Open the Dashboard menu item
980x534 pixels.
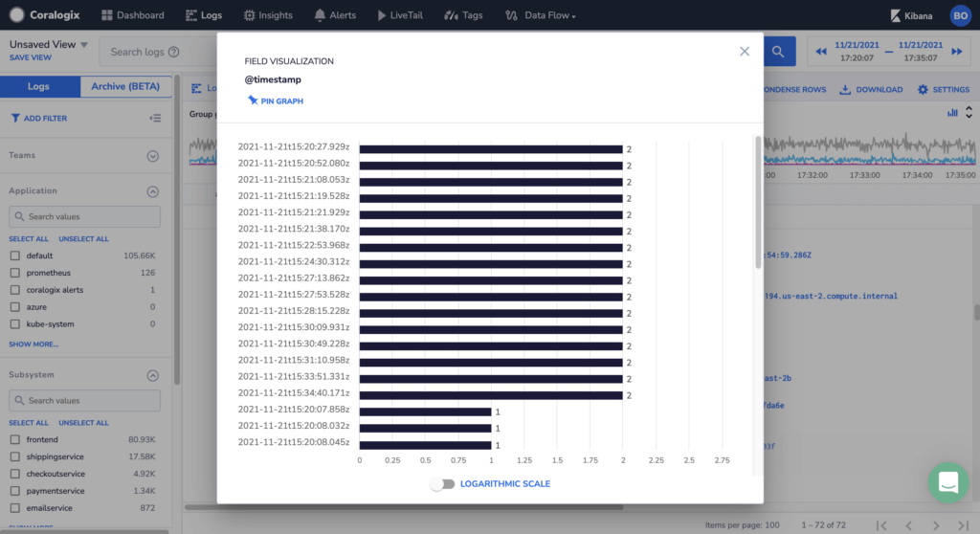[132, 15]
